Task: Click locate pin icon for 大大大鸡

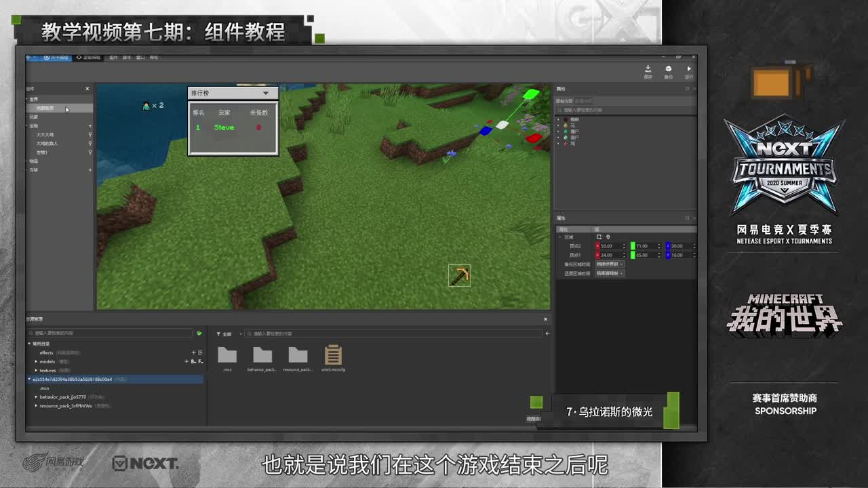Action: pos(90,135)
